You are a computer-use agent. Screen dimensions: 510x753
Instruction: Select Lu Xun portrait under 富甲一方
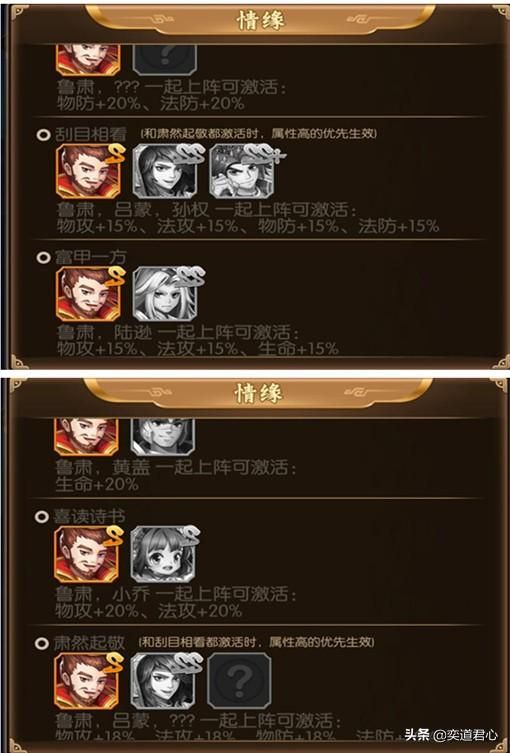pos(165,294)
